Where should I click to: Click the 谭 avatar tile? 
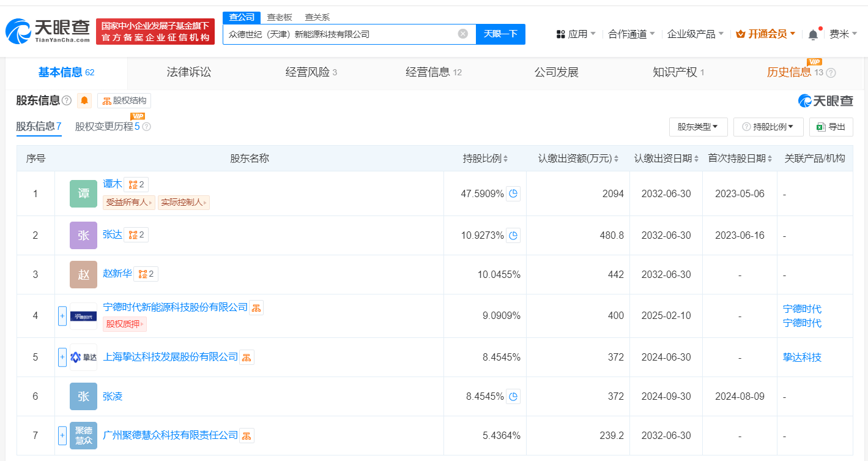tap(83, 193)
